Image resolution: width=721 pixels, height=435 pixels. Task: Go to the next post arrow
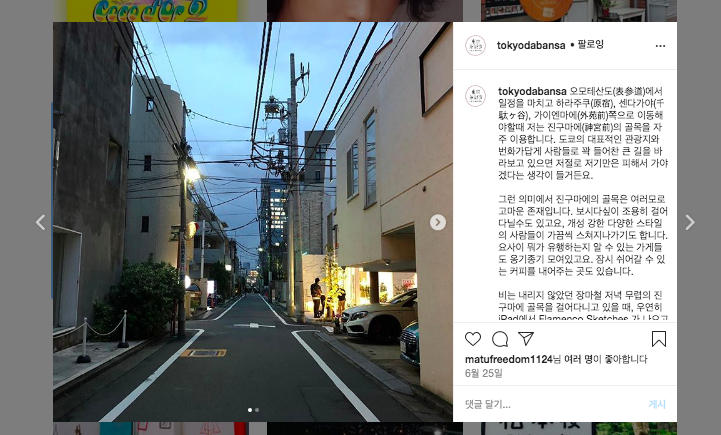(690, 223)
